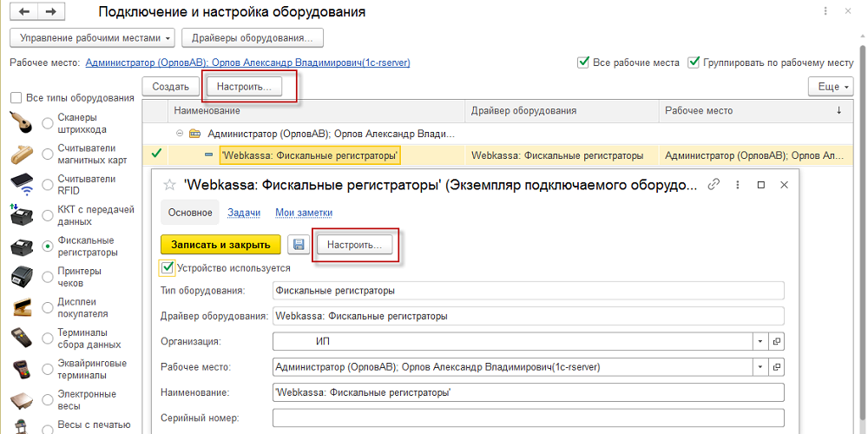Open the Организация value with its open icon

tap(777, 341)
